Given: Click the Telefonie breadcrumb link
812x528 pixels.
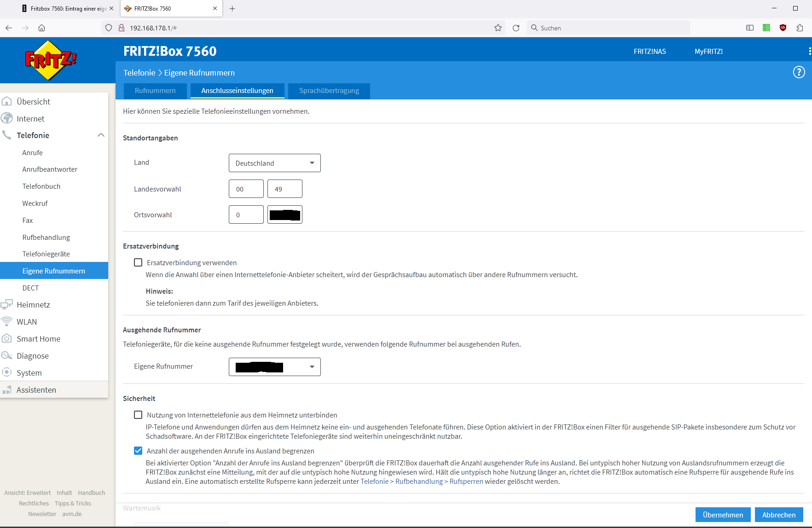Looking at the screenshot, I should tap(139, 73).
